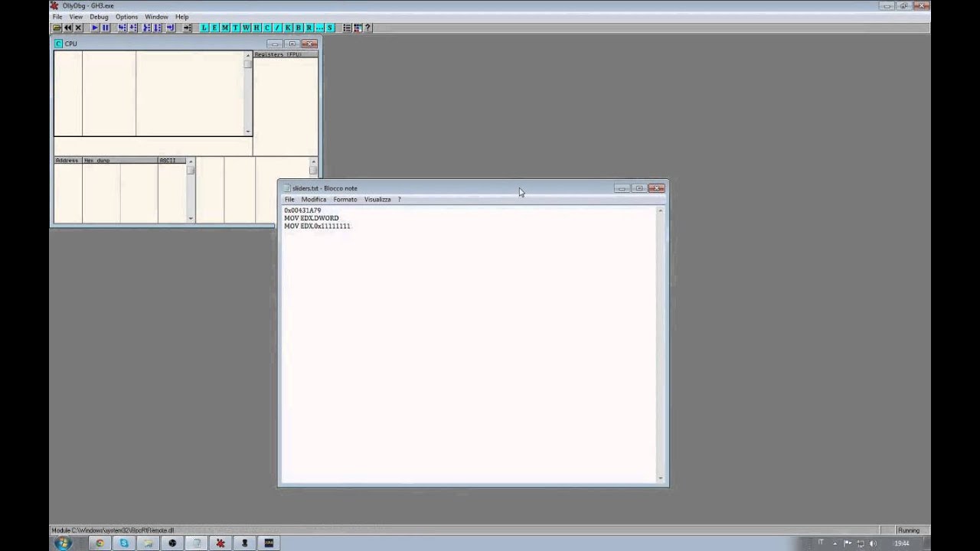
Task: Open Call stack with the K button
Action: coord(288,28)
